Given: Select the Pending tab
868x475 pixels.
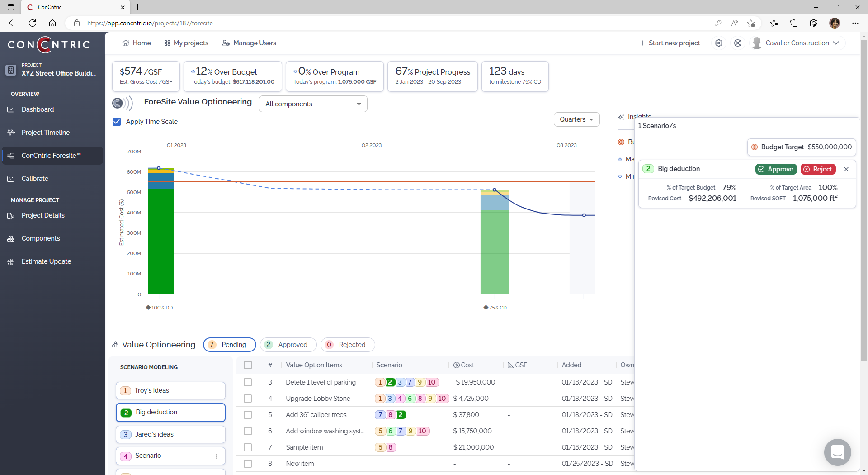Looking at the screenshot, I should 230,345.
